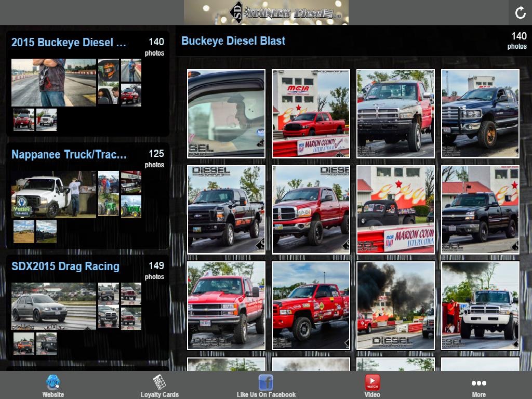The height and width of the screenshot is (399, 532).
Task: Select the Buckeye Diesel Blast heading
Action: (x=233, y=41)
